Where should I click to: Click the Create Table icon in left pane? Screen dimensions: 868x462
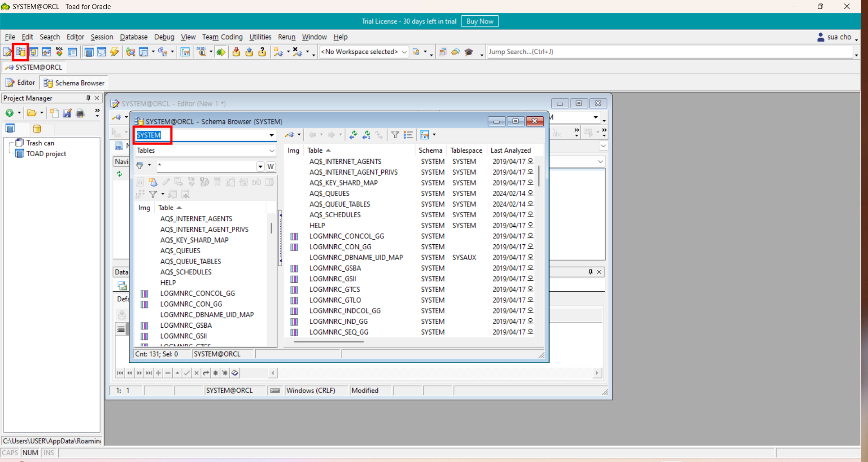click(x=153, y=182)
